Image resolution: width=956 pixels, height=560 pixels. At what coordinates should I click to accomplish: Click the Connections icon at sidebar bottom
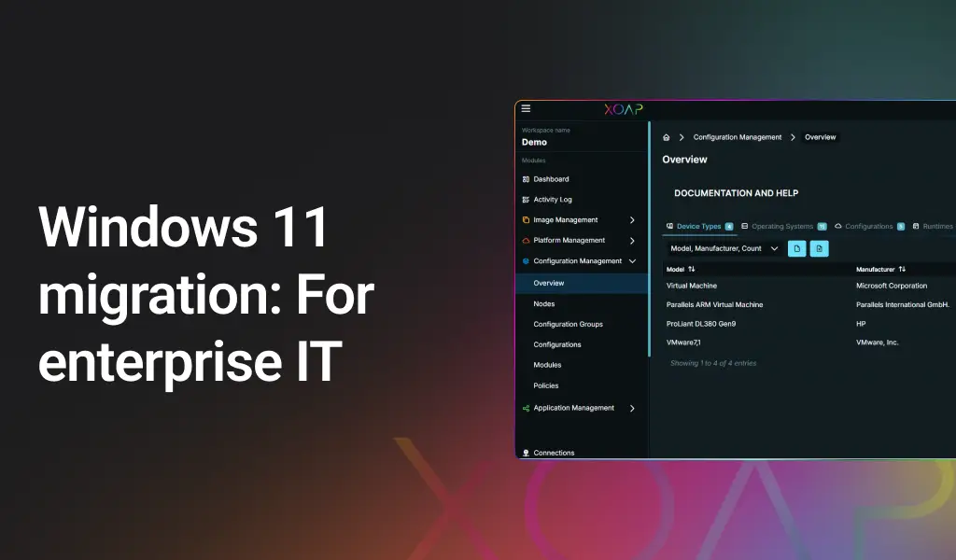pos(526,452)
